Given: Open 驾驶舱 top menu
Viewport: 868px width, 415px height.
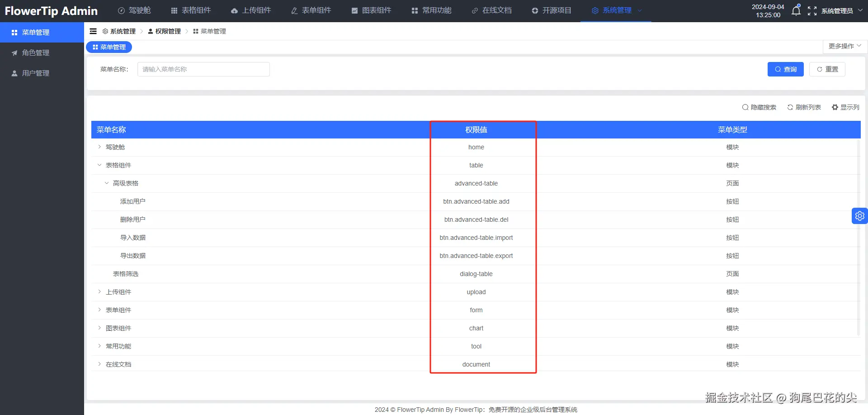Looking at the screenshot, I should coord(134,10).
